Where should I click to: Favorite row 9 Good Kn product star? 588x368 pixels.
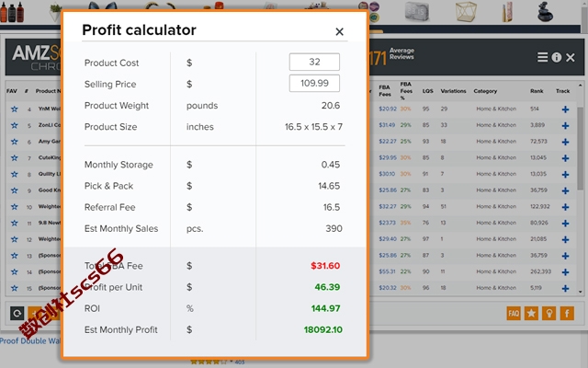[15, 190]
